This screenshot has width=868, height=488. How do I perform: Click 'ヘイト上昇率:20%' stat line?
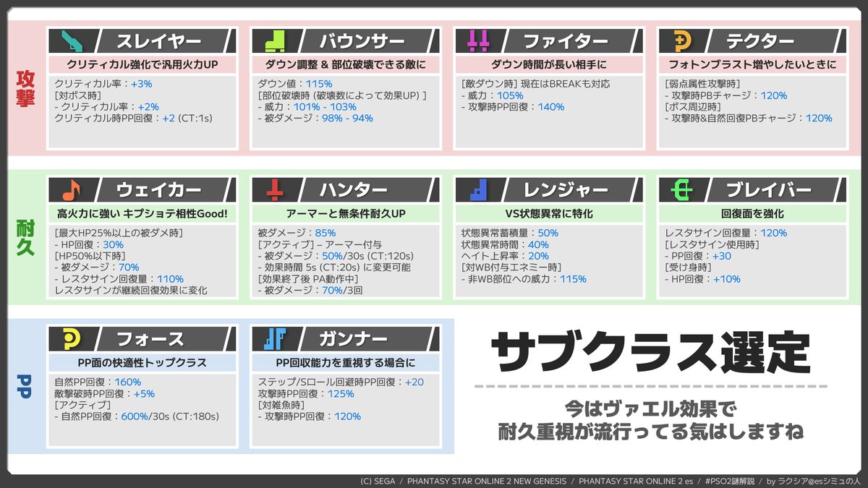point(505,256)
